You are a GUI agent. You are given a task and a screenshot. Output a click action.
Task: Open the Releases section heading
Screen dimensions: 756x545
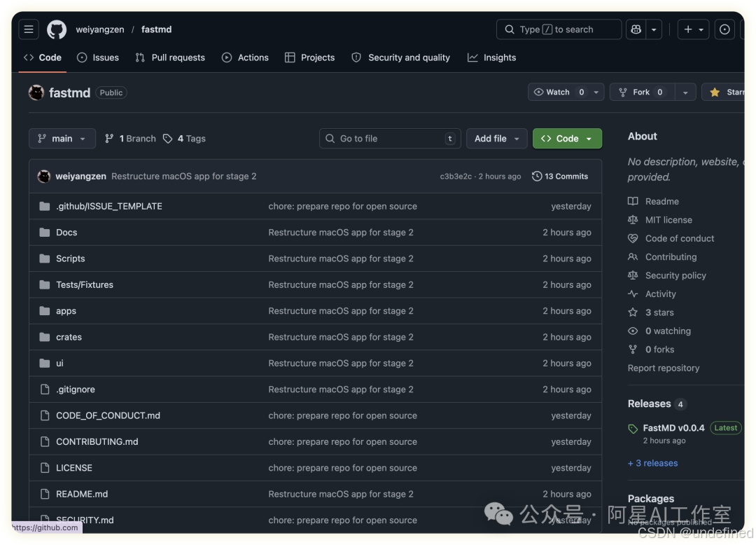(x=649, y=403)
